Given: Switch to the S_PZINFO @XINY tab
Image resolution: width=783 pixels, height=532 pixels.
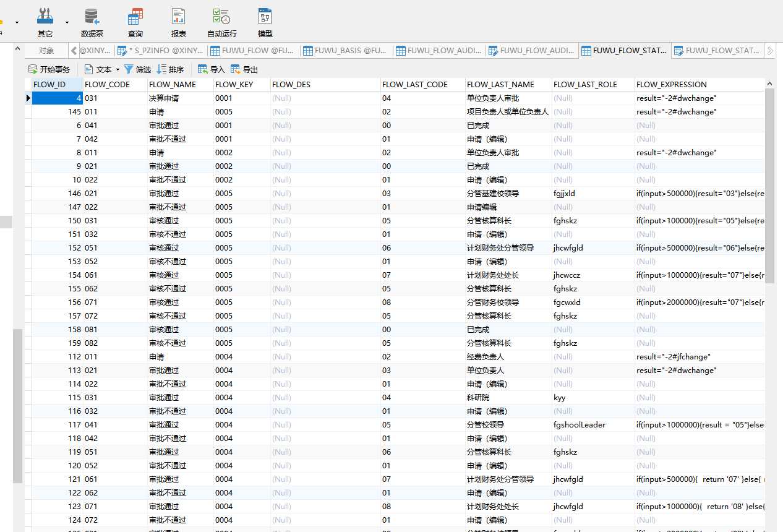Looking at the screenshot, I should point(160,51).
